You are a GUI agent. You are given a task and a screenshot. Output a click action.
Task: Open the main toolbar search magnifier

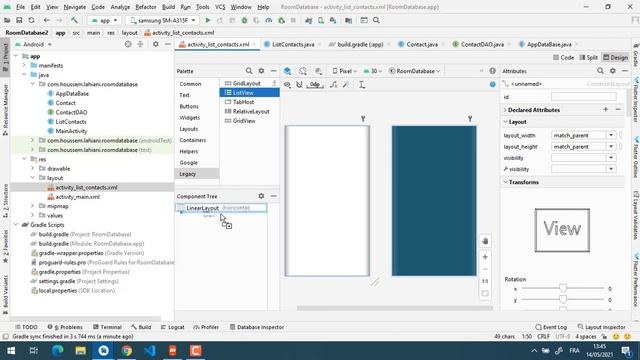coord(376,20)
